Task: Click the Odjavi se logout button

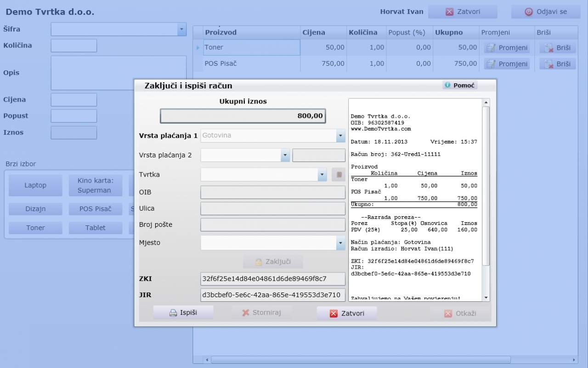Action: (x=546, y=11)
